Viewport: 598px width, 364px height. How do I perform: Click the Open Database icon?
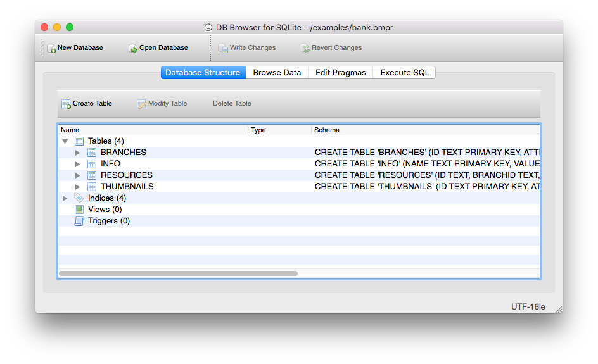[133, 48]
